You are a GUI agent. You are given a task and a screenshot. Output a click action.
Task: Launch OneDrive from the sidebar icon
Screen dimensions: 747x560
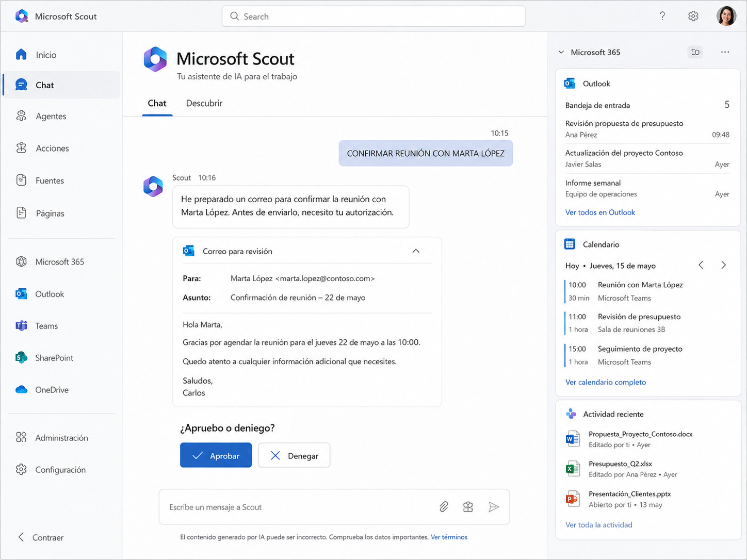click(x=21, y=390)
